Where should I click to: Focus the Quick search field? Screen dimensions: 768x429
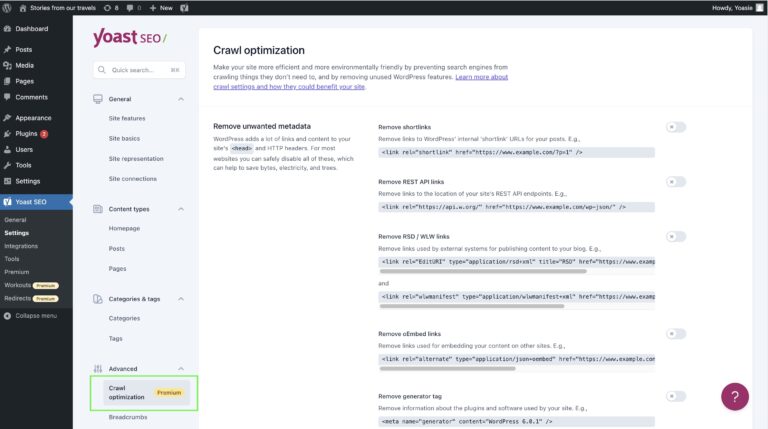click(x=139, y=70)
